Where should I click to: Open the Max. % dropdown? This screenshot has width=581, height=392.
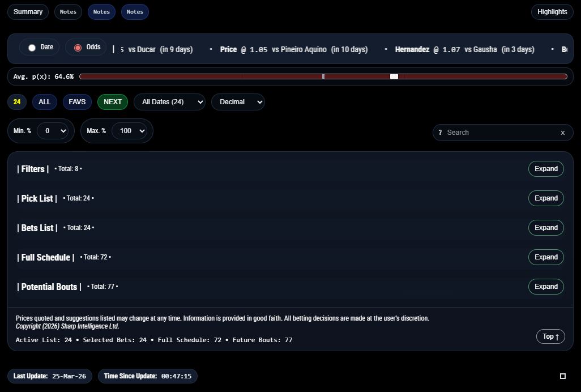pyautogui.click(x=129, y=131)
